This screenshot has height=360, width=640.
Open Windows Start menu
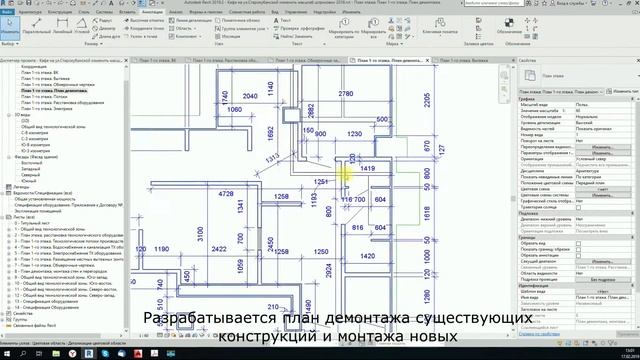7,353
